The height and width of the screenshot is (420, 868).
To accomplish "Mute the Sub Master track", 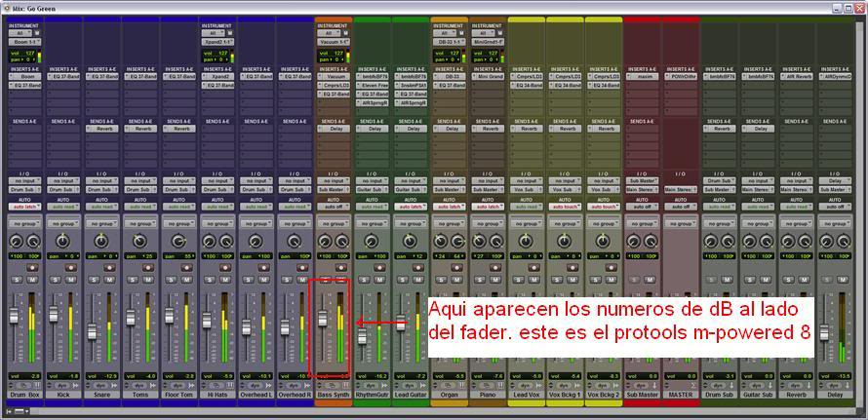I will [650, 280].
